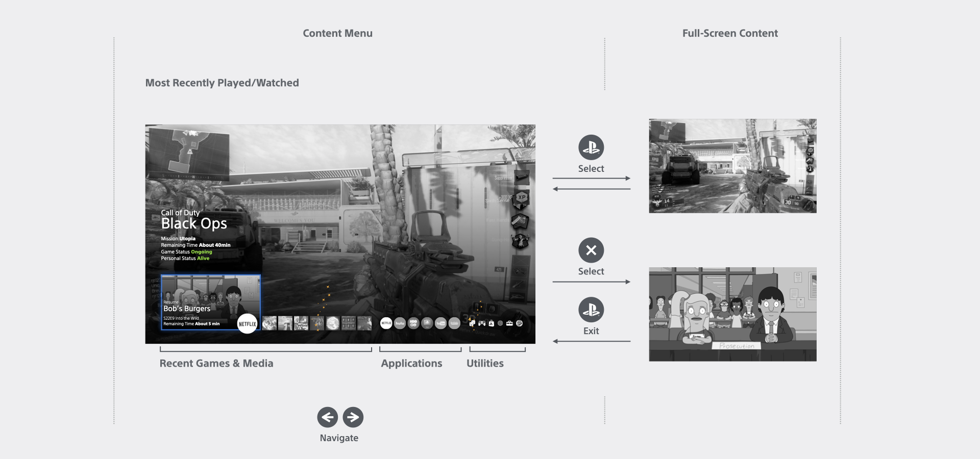The height and width of the screenshot is (459, 980).
Task: Click the 'Exit' label
Action: 591,330
